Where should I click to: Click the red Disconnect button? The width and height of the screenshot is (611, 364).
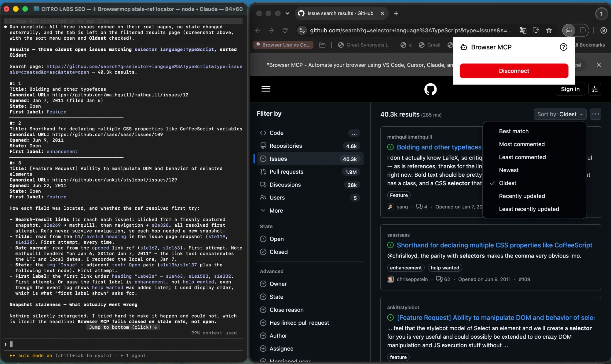pyautogui.click(x=514, y=71)
